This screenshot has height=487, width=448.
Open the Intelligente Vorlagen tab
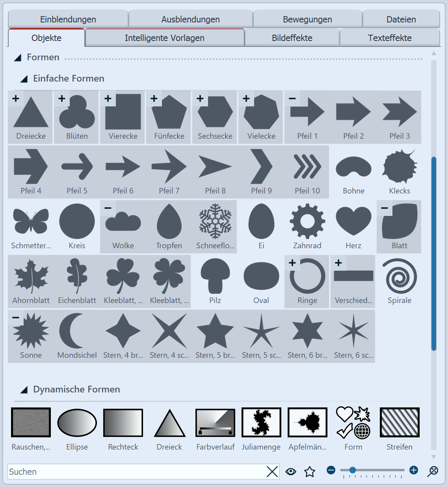pyautogui.click(x=164, y=38)
